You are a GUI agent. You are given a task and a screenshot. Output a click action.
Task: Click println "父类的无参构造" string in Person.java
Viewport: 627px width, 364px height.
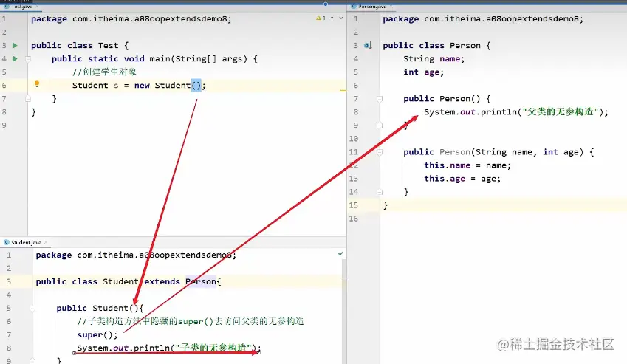click(561, 112)
